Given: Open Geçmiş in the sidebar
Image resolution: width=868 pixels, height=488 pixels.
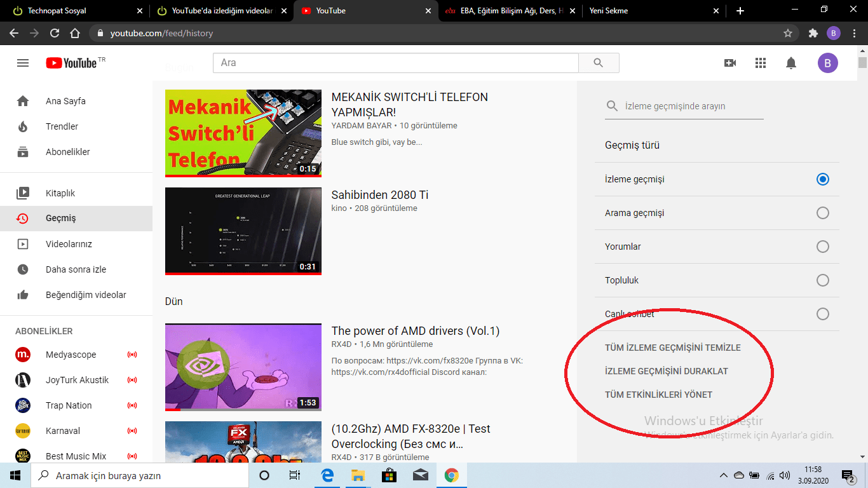Looking at the screenshot, I should (x=76, y=218).
